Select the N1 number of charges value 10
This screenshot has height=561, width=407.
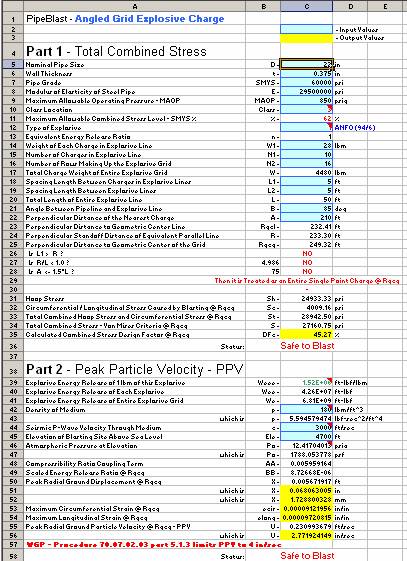point(307,155)
